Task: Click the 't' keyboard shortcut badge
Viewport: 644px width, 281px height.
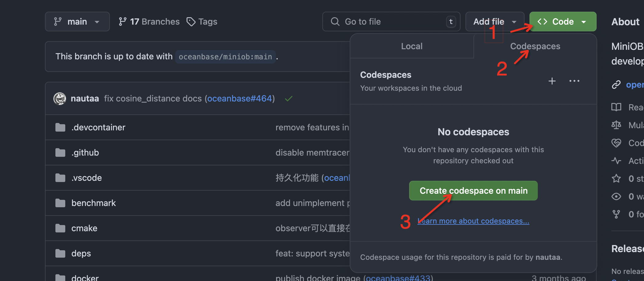Action: (451, 22)
